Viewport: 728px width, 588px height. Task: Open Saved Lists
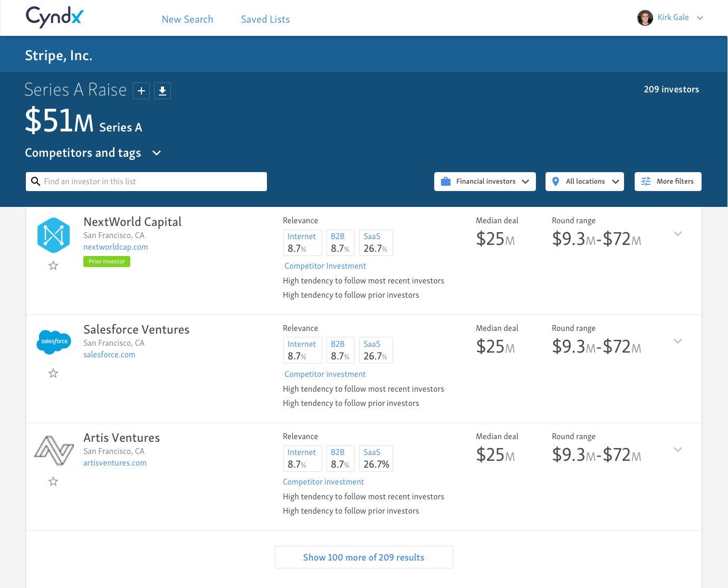click(265, 20)
